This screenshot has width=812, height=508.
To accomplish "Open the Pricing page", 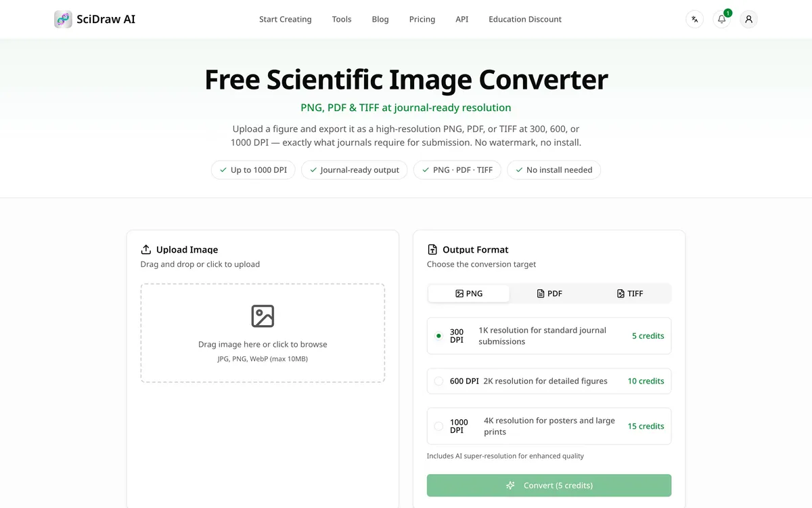I will tap(422, 19).
